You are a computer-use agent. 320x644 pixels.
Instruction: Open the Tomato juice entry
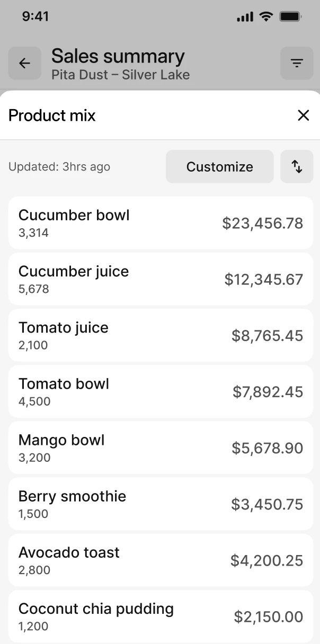click(161, 335)
